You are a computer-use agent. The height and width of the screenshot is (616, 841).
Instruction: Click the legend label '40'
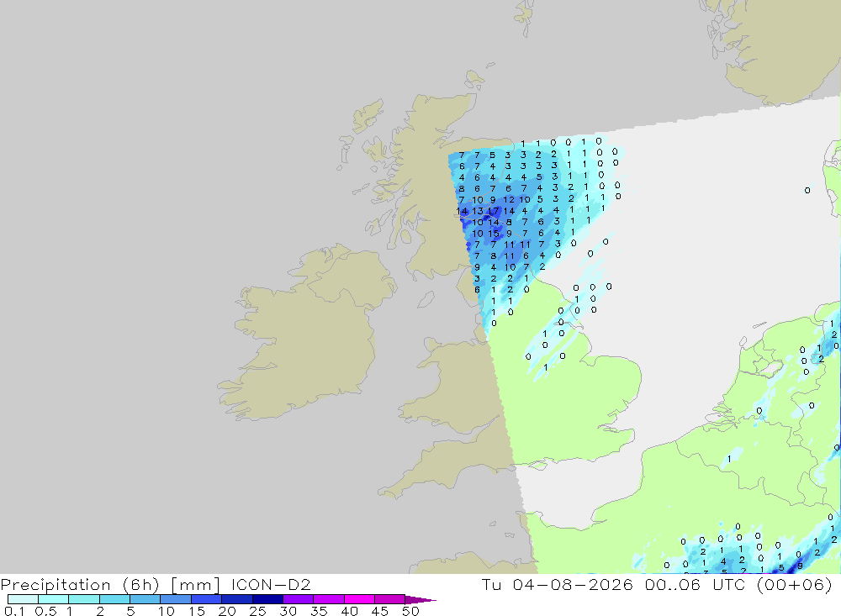[350, 611]
